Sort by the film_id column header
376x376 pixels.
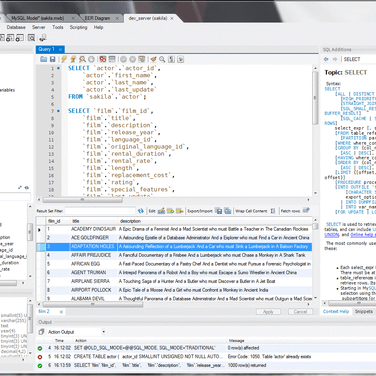tap(58, 221)
